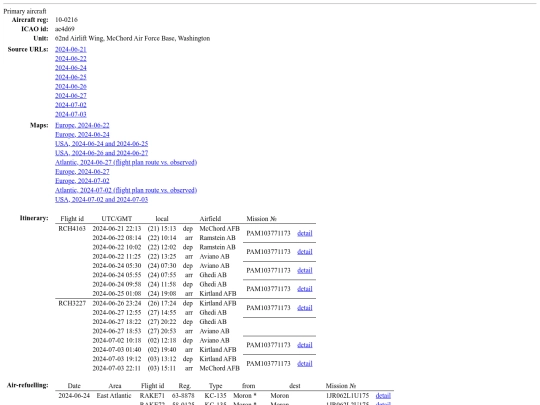The height and width of the screenshot is (405, 540).
Task: Select flight id RCH4163 in itinerary
Action: [72, 229]
